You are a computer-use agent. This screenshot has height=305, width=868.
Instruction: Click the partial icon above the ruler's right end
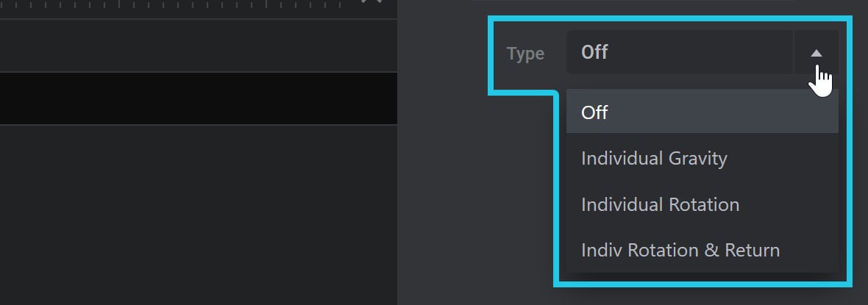click(x=371, y=1)
